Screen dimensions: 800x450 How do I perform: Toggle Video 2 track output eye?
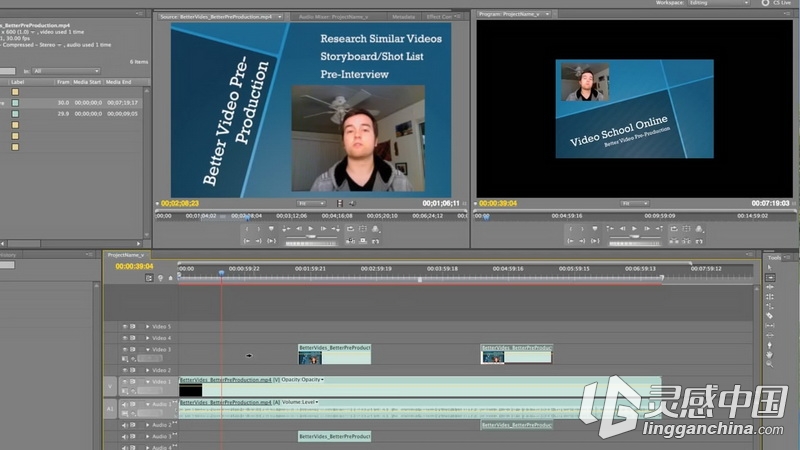coord(124,370)
